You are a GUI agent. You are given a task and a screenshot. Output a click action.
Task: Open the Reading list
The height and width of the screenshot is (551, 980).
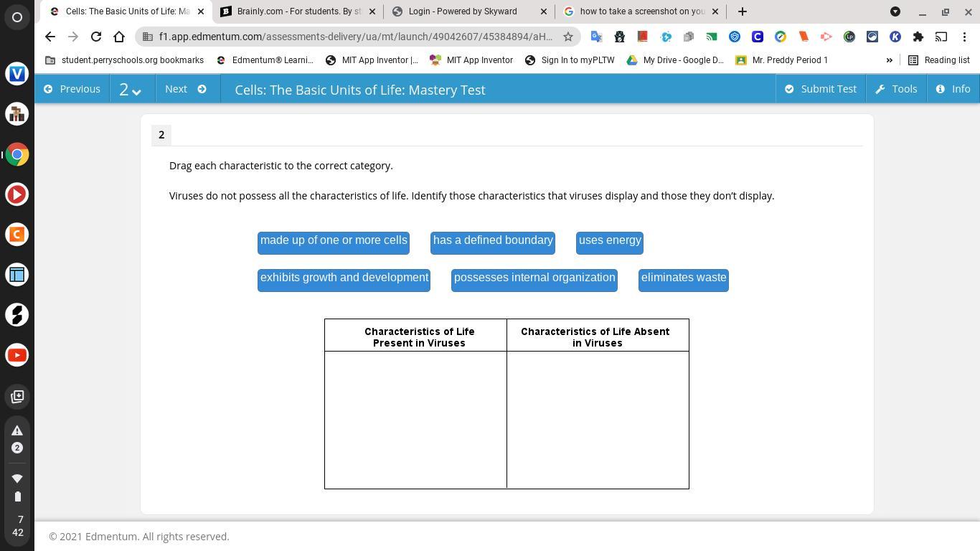click(939, 60)
